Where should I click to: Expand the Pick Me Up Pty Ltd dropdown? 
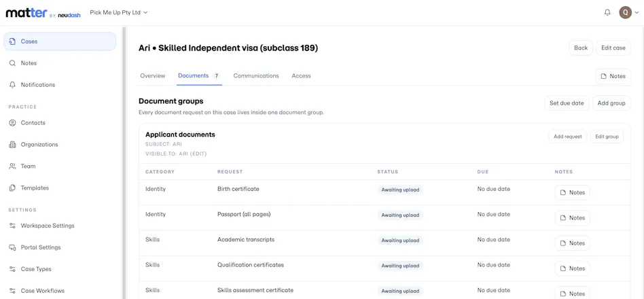click(x=118, y=13)
